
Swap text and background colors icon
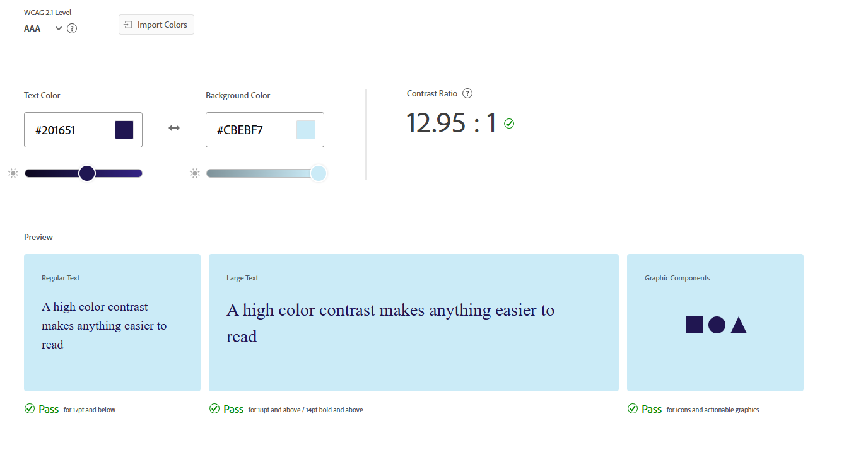(x=174, y=129)
